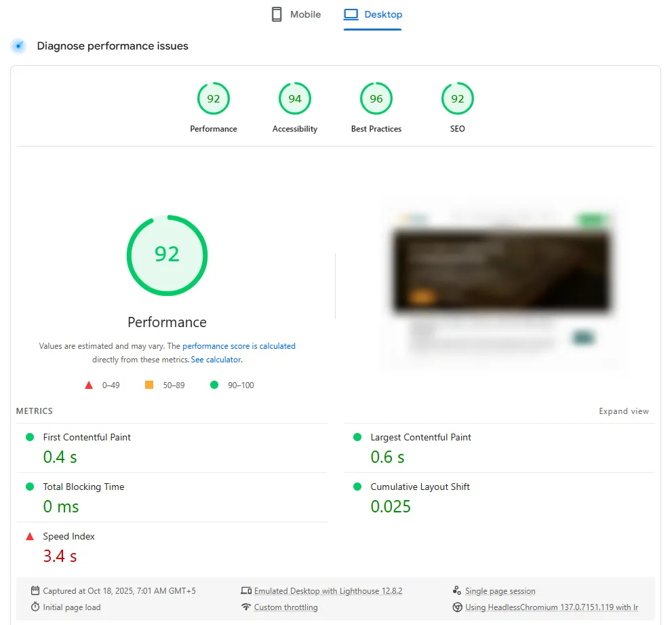Toggle the Diagnose performance issues indicator
This screenshot has height=625, width=672.
pos(18,46)
